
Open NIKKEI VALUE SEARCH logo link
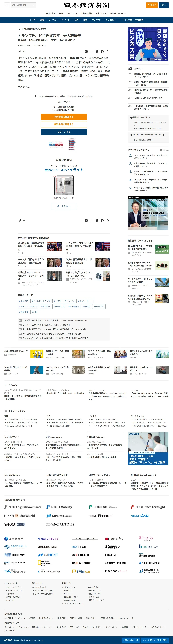click(15, 571)
